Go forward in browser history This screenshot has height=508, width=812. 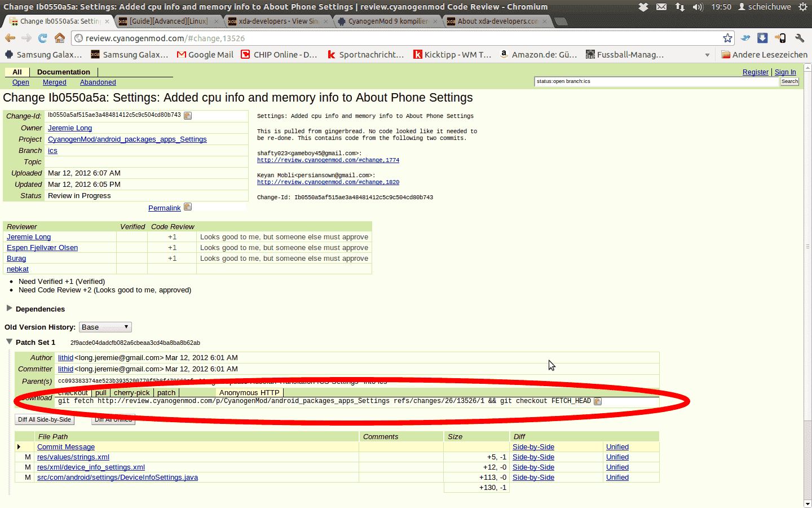coord(27,38)
